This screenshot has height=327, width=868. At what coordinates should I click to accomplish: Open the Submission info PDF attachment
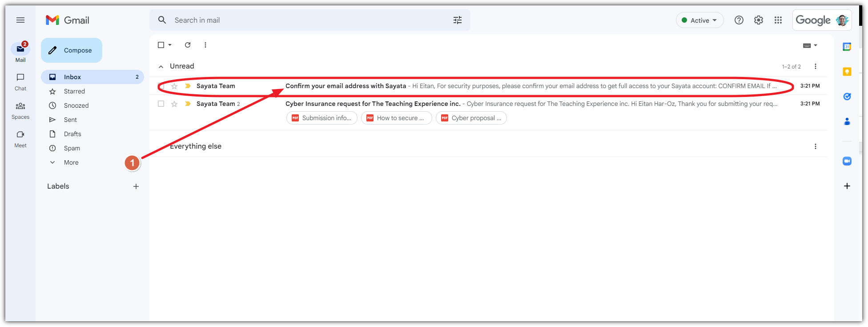pyautogui.click(x=321, y=118)
